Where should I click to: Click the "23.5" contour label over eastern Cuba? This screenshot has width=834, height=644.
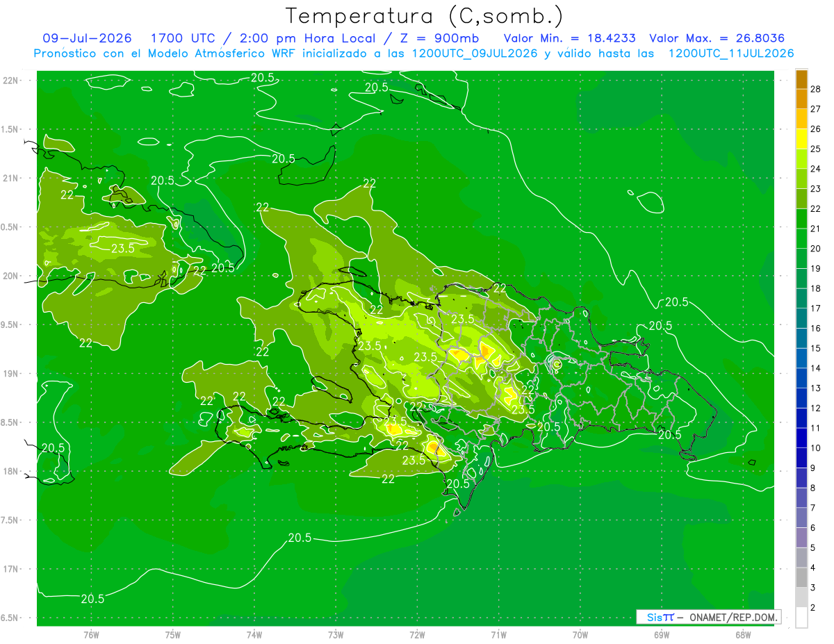pyautogui.click(x=123, y=248)
